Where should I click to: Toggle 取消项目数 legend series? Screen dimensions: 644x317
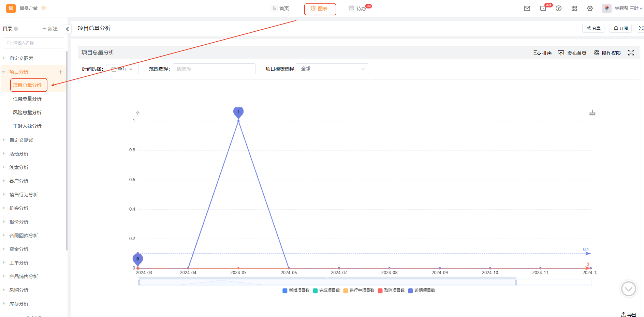tap(391, 290)
